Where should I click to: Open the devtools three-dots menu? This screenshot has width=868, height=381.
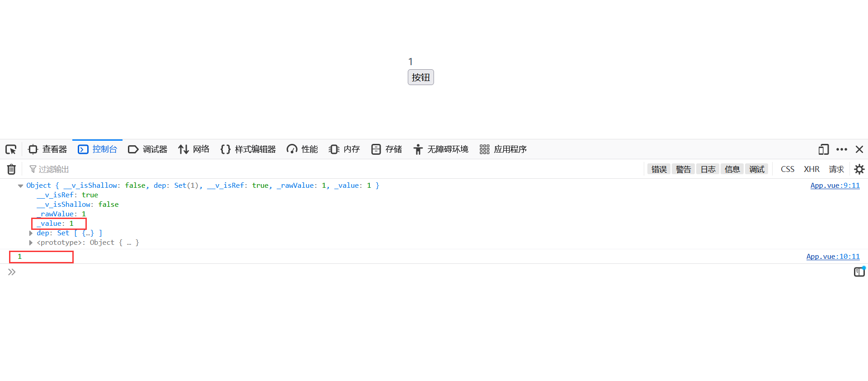coord(842,149)
